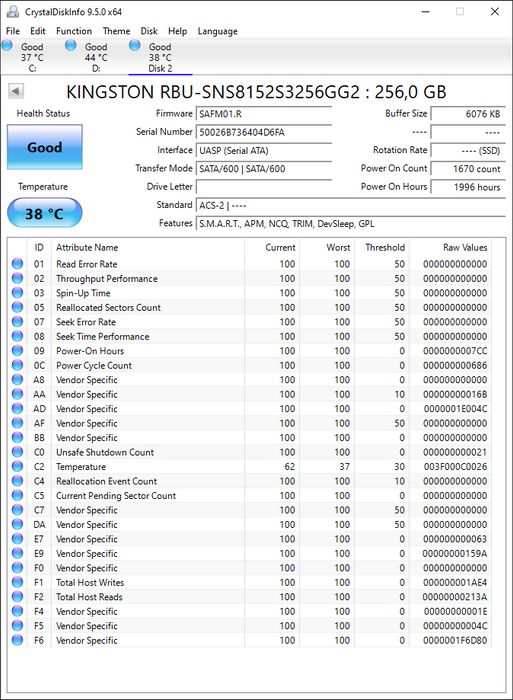Select the D: drive status orb
This screenshot has height=700, width=513.
(x=71, y=46)
